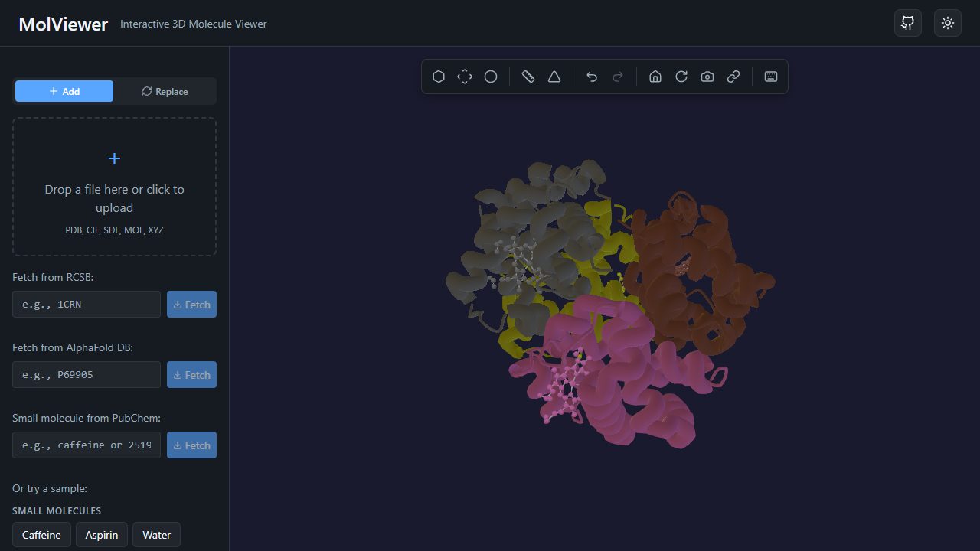Screen dimensions: 980x551
Task: Undo the last action
Action: coord(592,77)
